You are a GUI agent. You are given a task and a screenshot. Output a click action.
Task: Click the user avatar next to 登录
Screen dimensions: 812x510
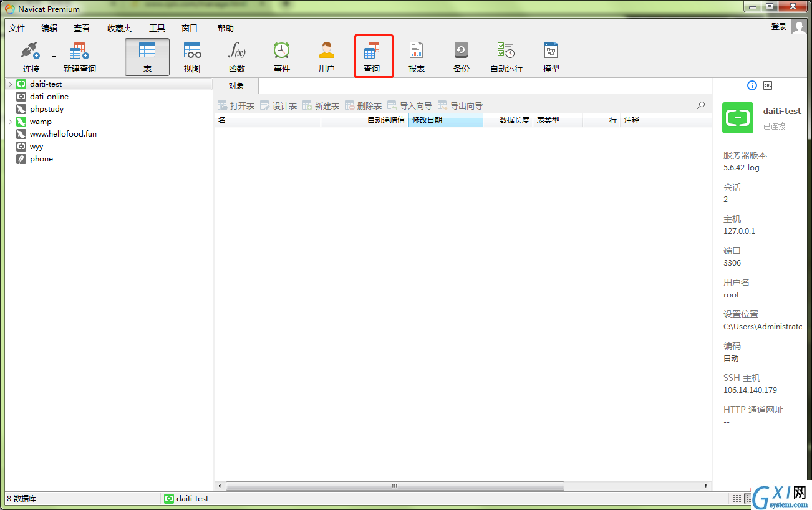799,27
